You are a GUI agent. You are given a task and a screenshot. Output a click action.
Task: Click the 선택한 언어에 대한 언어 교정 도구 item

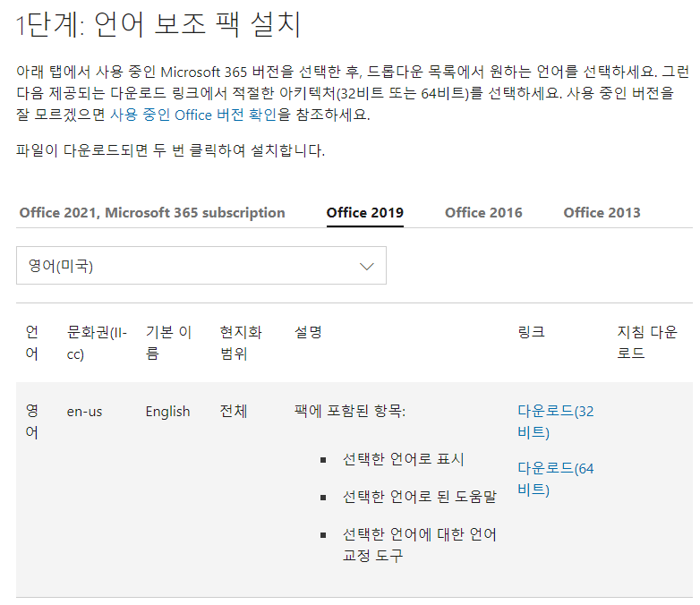[419, 545]
